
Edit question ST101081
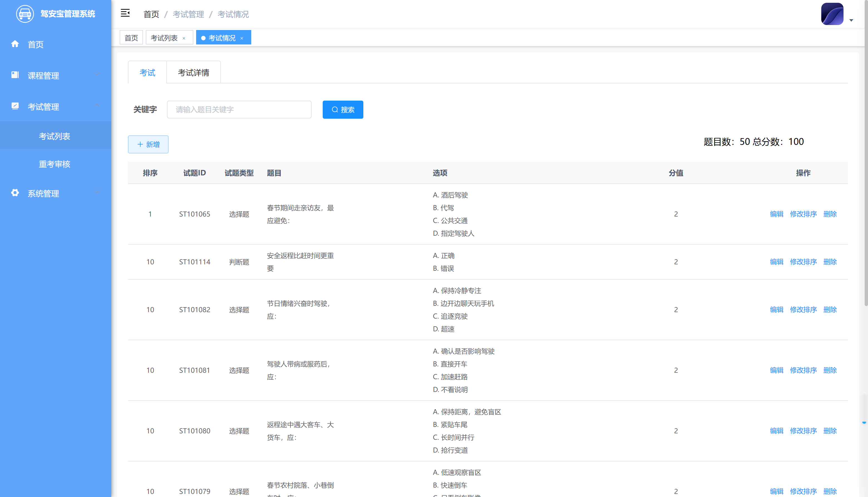(776, 370)
